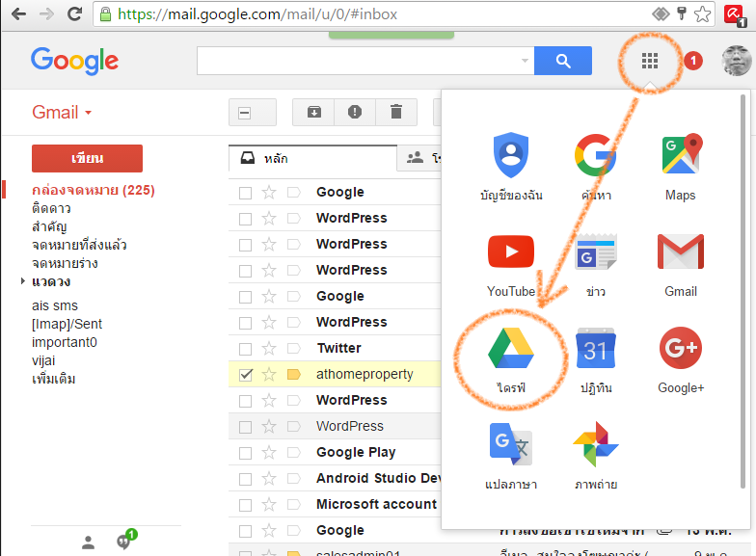Expand the search options dropdown arrow
The image size is (756, 556).
click(525, 61)
